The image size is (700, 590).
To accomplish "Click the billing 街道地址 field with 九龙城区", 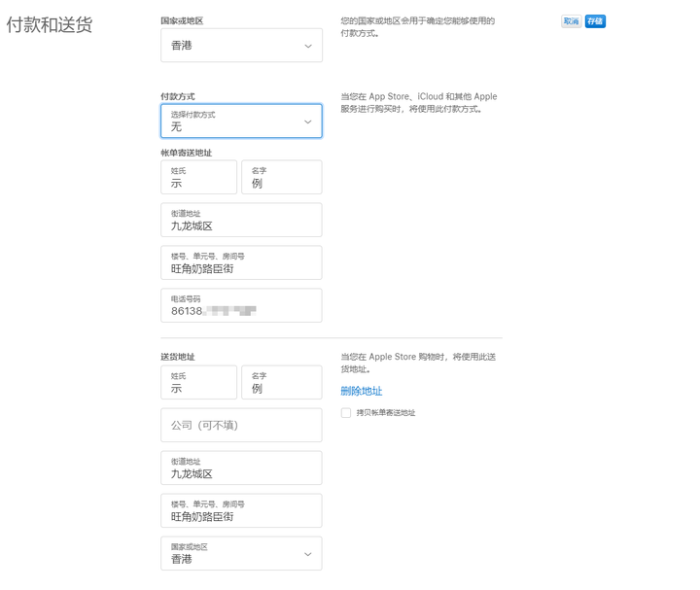I will pyautogui.click(x=241, y=220).
